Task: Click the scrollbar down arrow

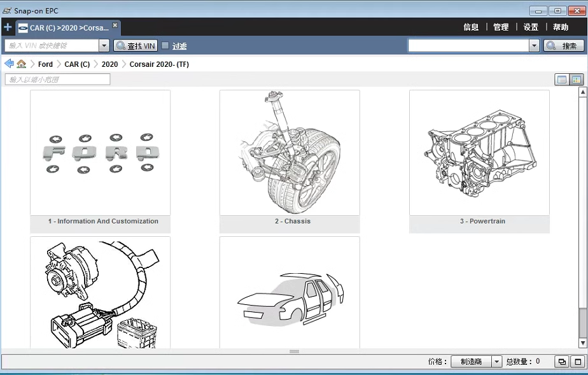Action: pyautogui.click(x=583, y=343)
